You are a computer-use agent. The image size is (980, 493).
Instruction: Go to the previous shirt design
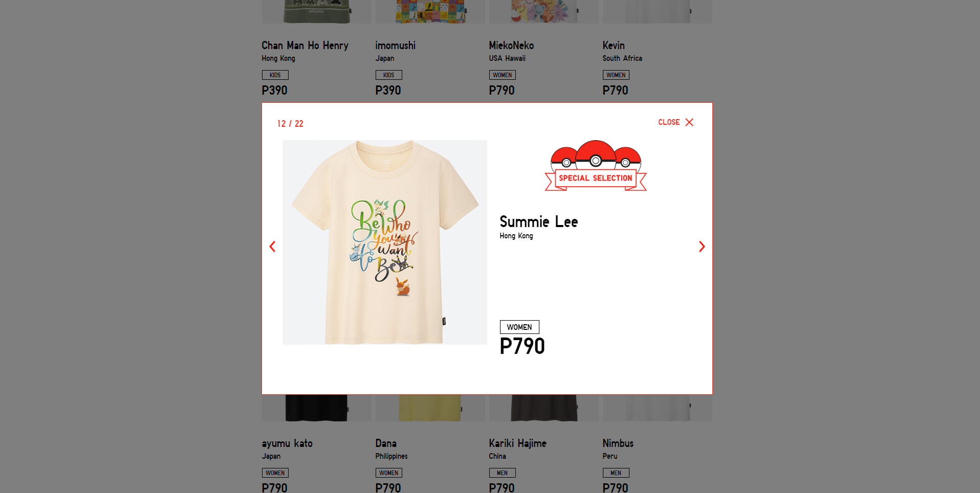[272, 246]
